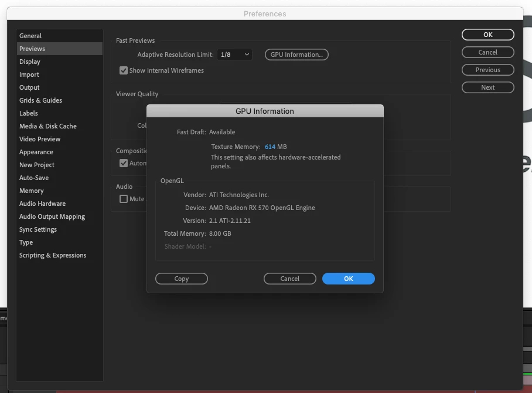Viewport: 532px width, 393px height.
Task: Switch to the Import preferences
Action: coord(59,74)
